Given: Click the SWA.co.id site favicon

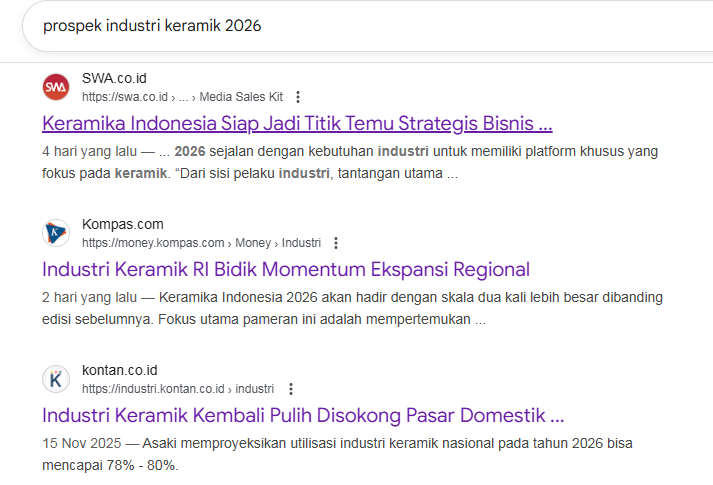Looking at the screenshot, I should (x=56, y=87).
